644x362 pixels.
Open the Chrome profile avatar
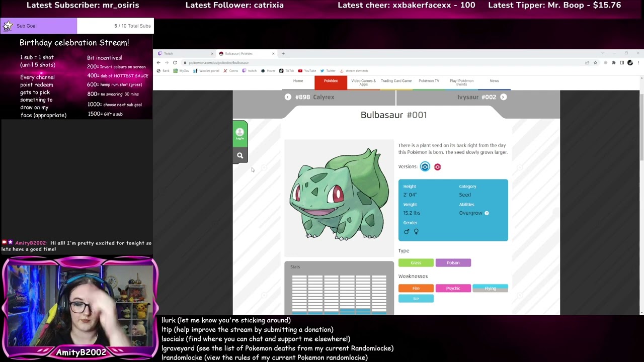pyautogui.click(x=630, y=63)
